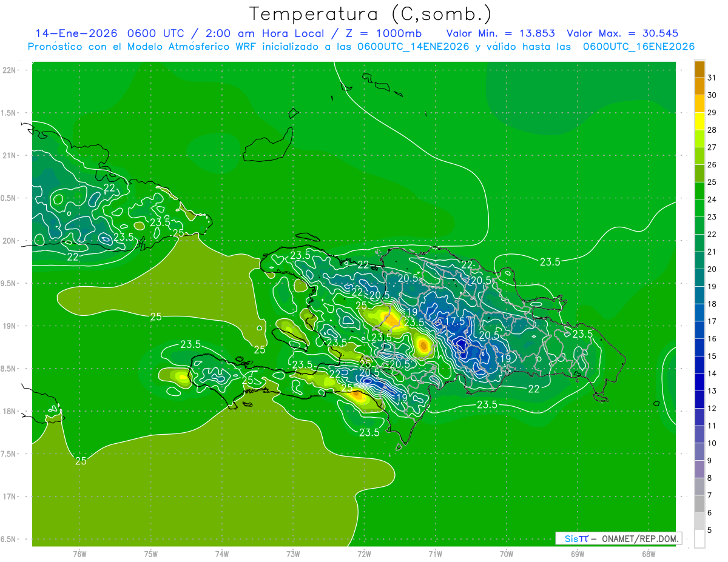Viewport: 728px width, 562px height.
Task: Click the '17.5' contour label
Action: (455, 321)
